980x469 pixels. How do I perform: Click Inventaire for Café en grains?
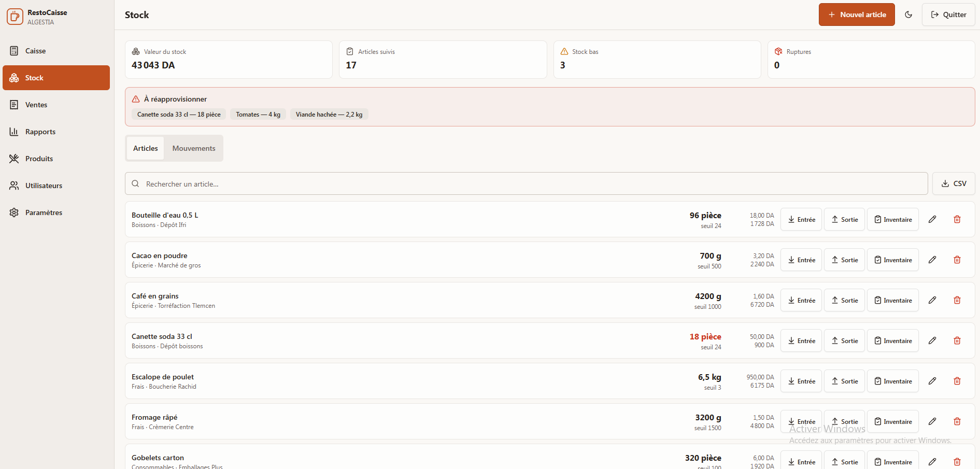(x=893, y=300)
